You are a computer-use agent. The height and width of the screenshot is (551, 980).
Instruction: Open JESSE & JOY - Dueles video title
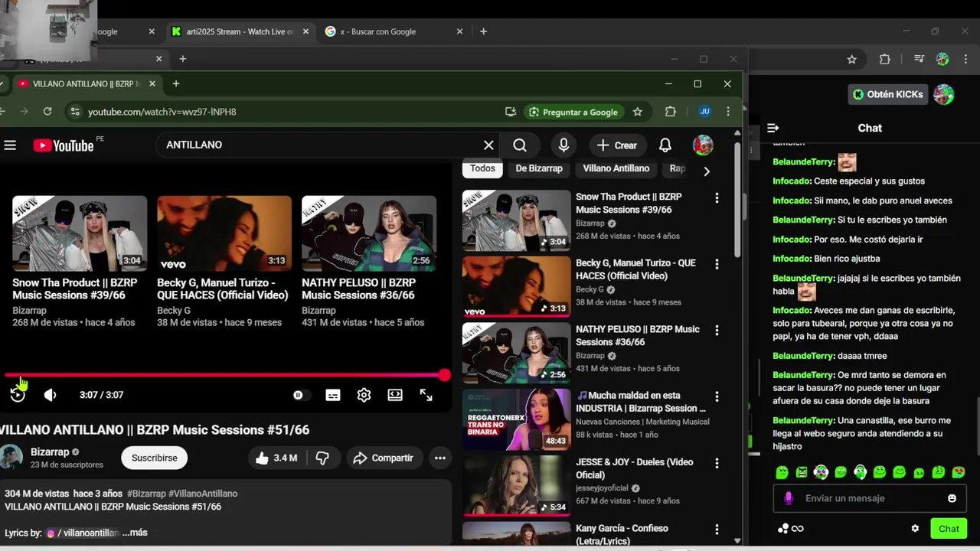point(635,468)
